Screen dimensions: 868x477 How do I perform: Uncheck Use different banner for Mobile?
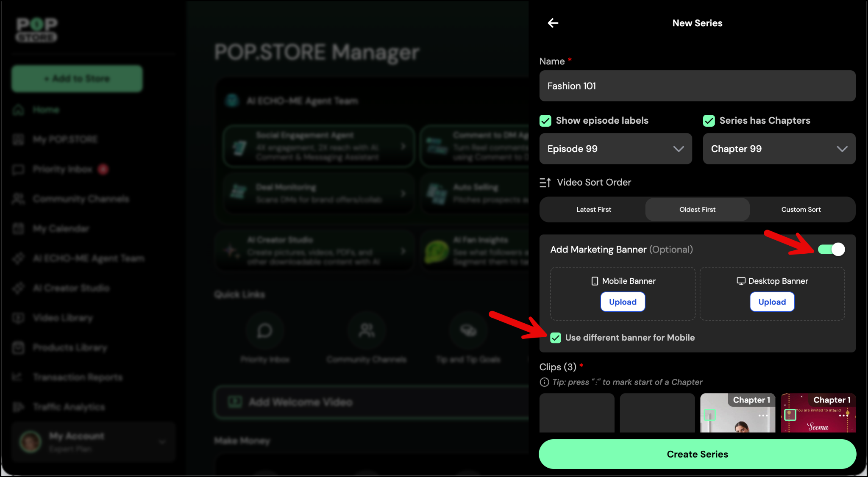pyautogui.click(x=555, y=338)
